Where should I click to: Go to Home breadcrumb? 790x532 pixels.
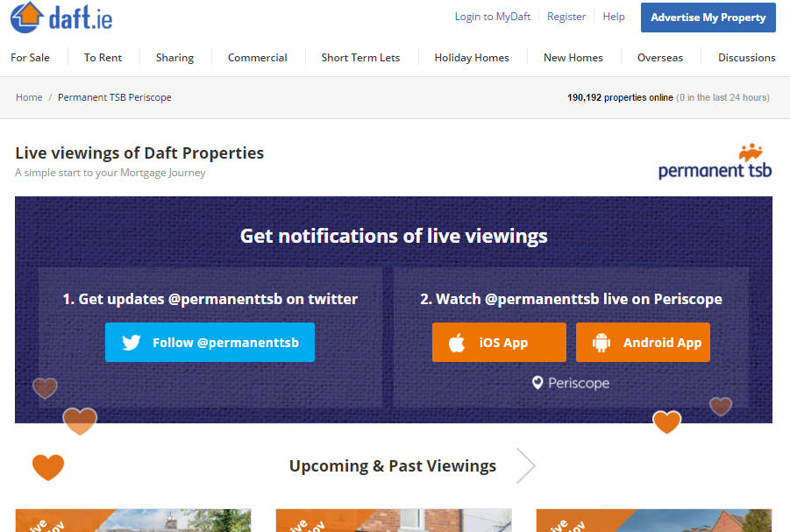click(x=29, y=97)
